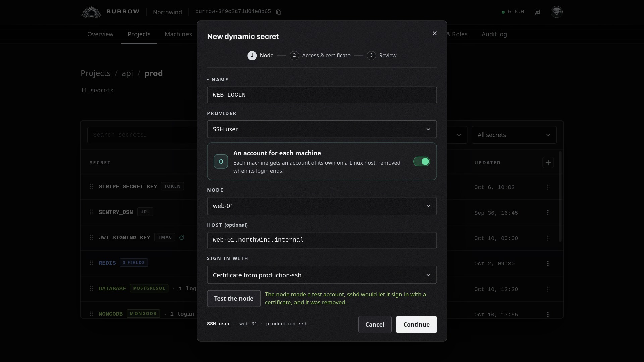This screenshot has height=362, width=644.
Task: Go to the Projects tab
Action: click(x=139, y=34)
